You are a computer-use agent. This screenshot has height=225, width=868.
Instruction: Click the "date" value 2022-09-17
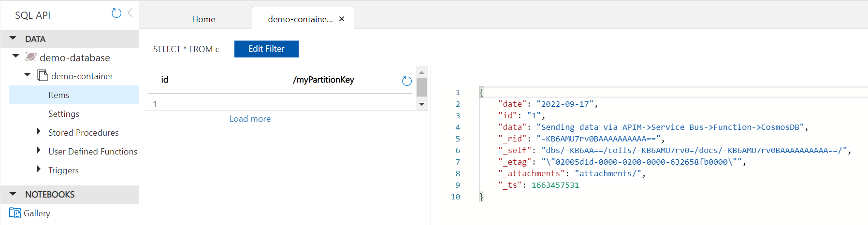565,104
